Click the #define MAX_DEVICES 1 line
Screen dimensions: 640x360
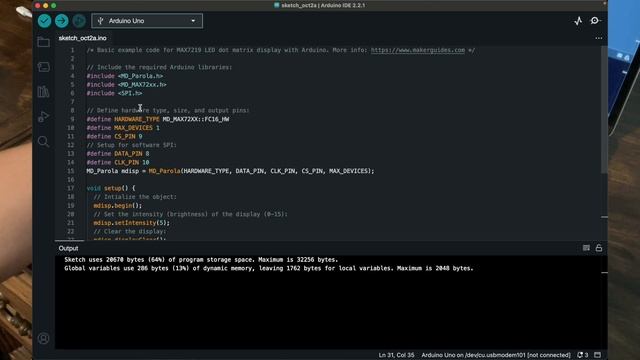tap(123, 128)
